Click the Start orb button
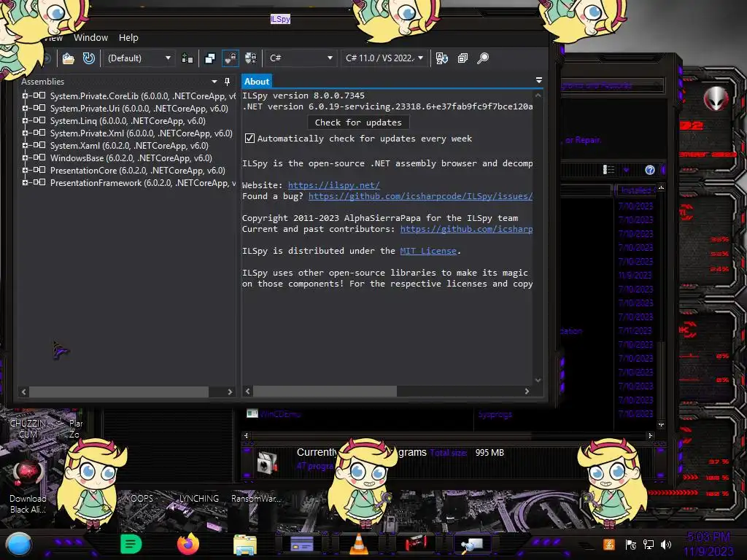The height and width of the screenshot is (560, 747). pos(18,544)
